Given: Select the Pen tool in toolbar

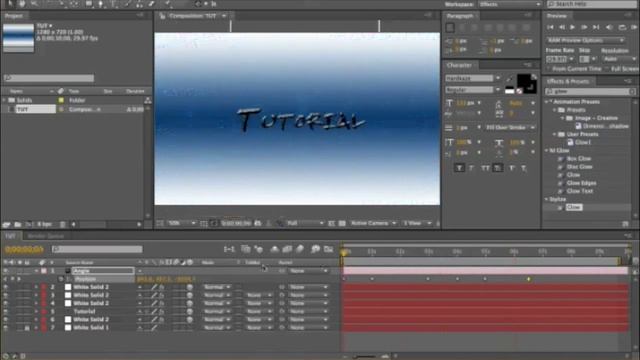Looking at the screenshot, I should [101, 4].
